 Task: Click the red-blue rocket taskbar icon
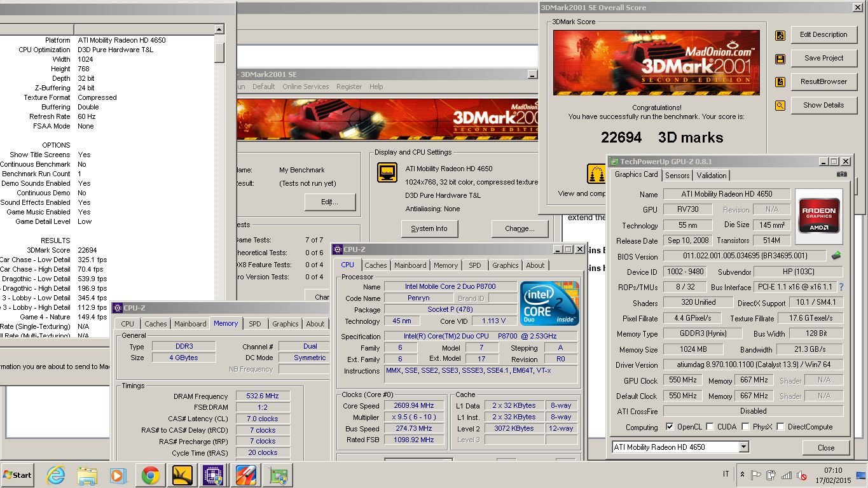[245, 475]
